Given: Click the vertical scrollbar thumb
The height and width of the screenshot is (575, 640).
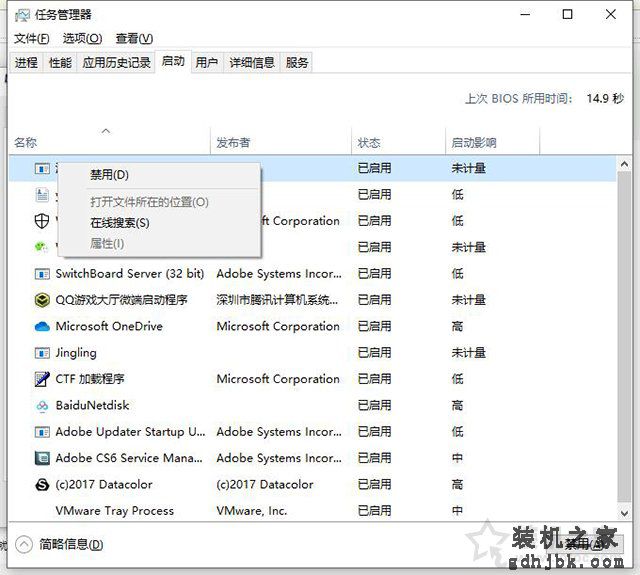Looking at the screenshot, I should pyautogui.click(x=624, y=337).
